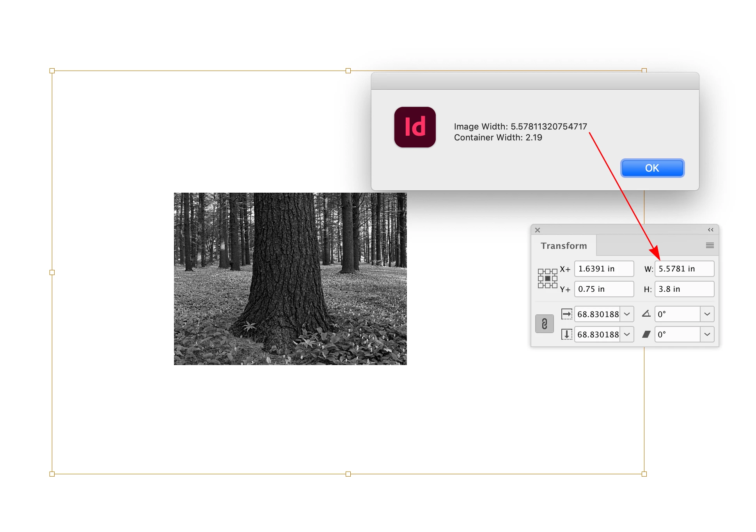Click the Scale X Percentage icon

tap(566, 314)
